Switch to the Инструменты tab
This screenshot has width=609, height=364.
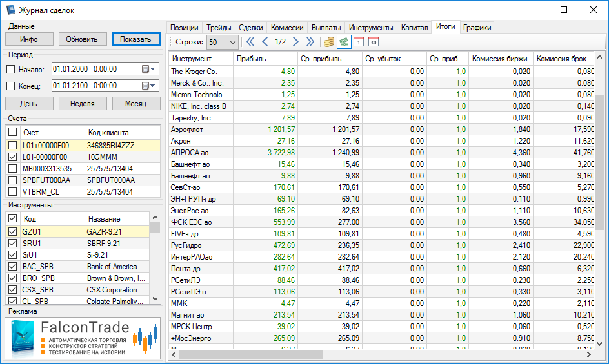[x=371, y=28]
